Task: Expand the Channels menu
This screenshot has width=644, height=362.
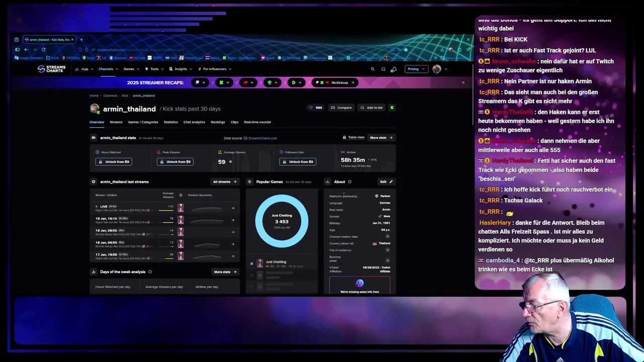Action: coord(108,69)
